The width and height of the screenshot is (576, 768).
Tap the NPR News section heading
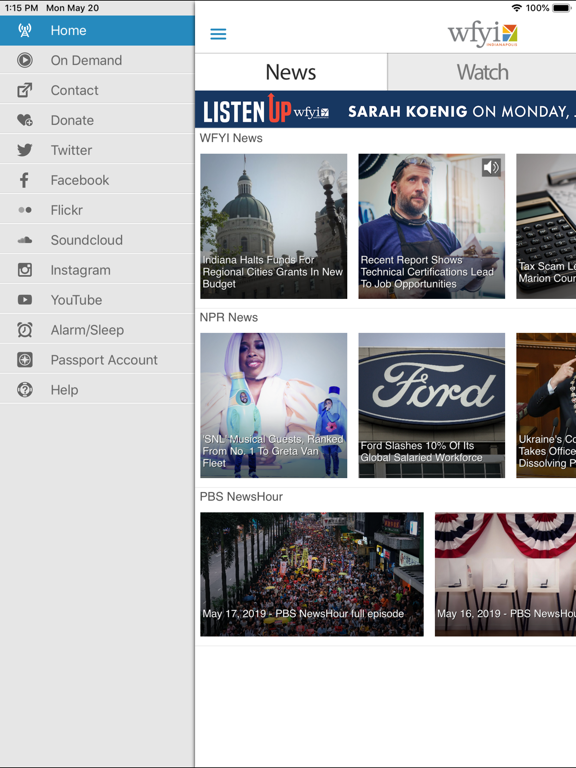point(228,317)
